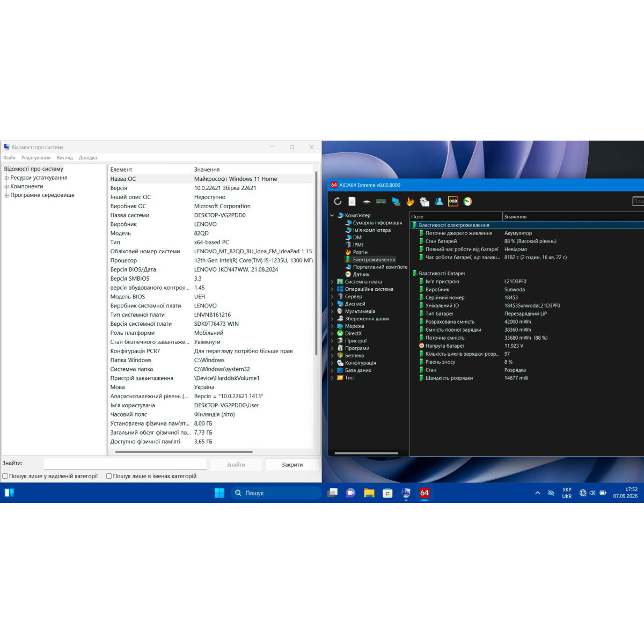Enable Пошук лише у виділеній категорії checkbox
The width and height of the screenshot is (644, 644).
tap(5, 476)
